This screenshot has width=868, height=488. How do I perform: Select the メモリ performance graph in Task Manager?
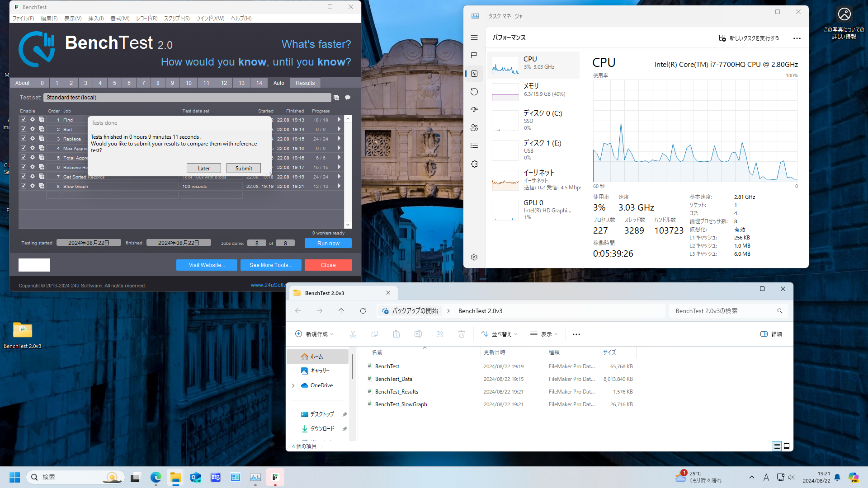(x=533, y=92)
